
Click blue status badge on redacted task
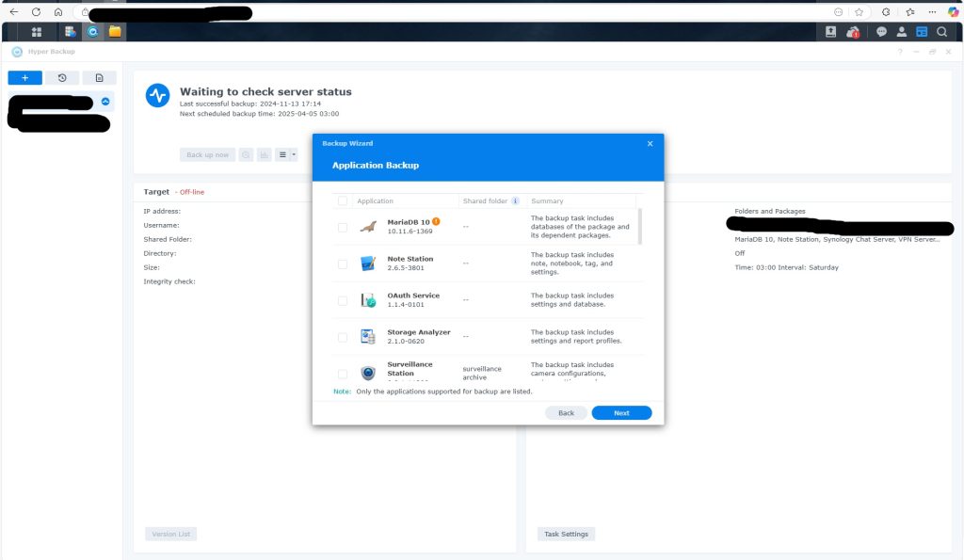(x=105, y=102)
